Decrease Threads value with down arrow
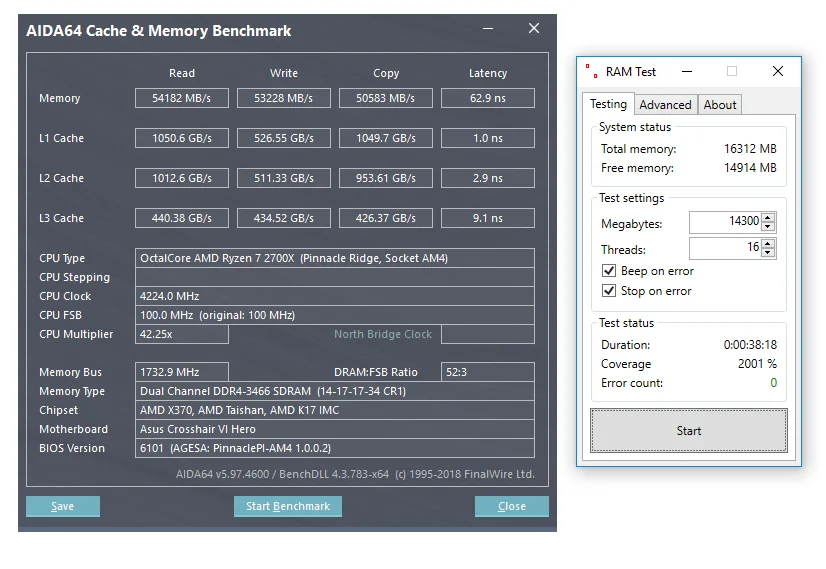 (769, 252)
